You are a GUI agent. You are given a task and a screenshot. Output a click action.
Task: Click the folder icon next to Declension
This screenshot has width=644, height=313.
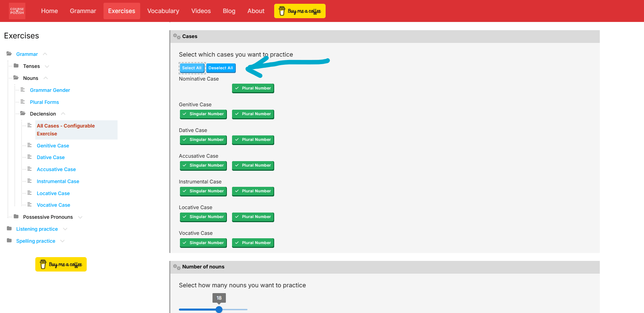23,113
